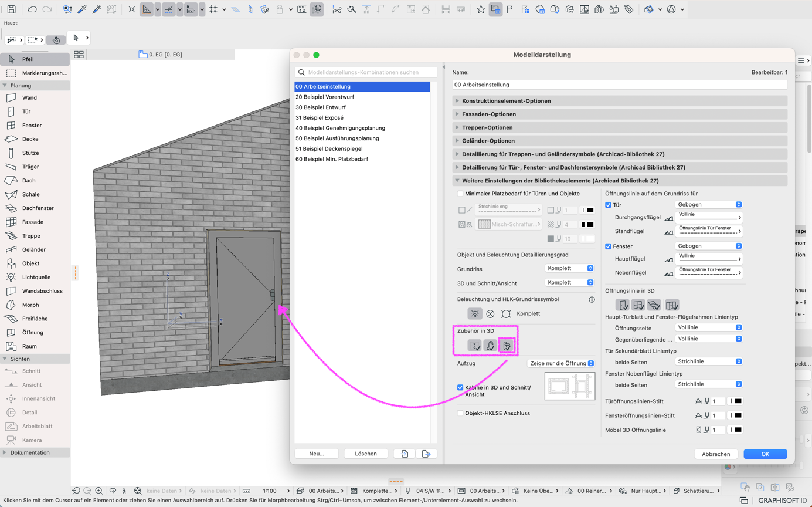This screenshot has width=812, height=507.
Task: Open the Tür Gebogen dropdown
Action: click(709, 205)
